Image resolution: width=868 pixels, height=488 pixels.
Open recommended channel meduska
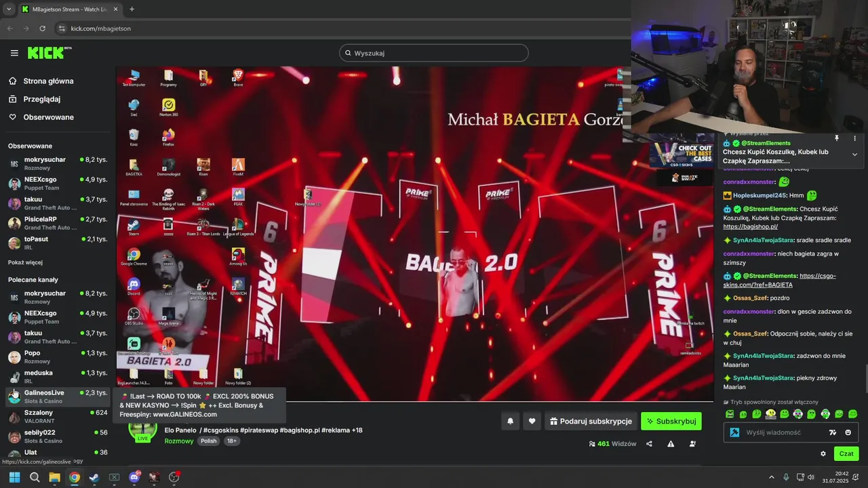coord(57,376)
